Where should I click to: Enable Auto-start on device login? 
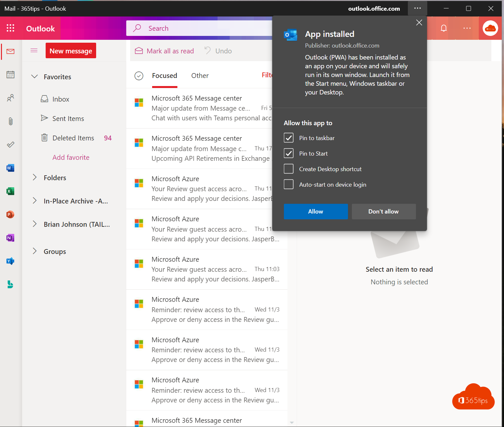pyautogui.click(x=288, y=184)
